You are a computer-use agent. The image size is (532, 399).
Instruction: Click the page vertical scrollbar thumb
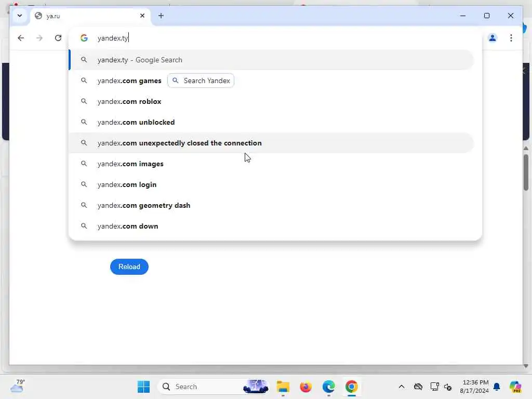click(x=526, y=172)
